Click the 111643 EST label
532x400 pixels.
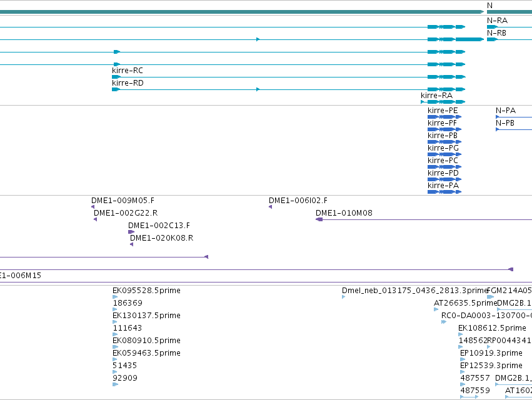coord(128,327)
